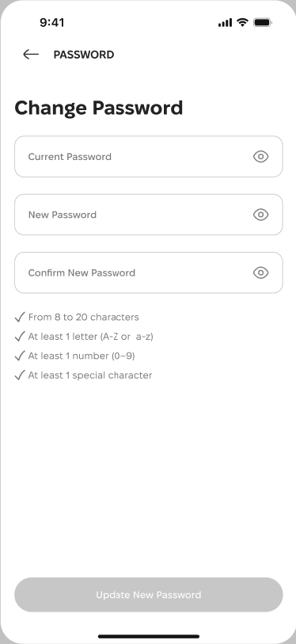296x644 pixels.
Task: Click checkmark beside From 8 to 20 characters
Action: pyautogui.click(x=20, y=317)
